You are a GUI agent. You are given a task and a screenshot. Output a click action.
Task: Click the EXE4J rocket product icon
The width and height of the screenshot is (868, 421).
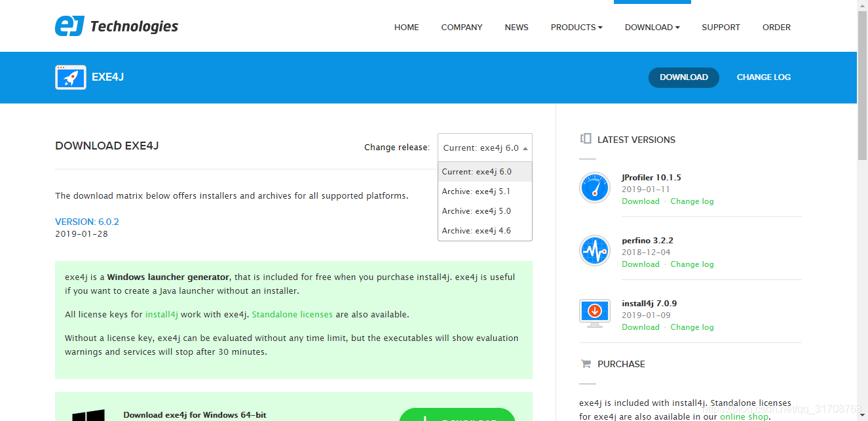tap(71, 77)
